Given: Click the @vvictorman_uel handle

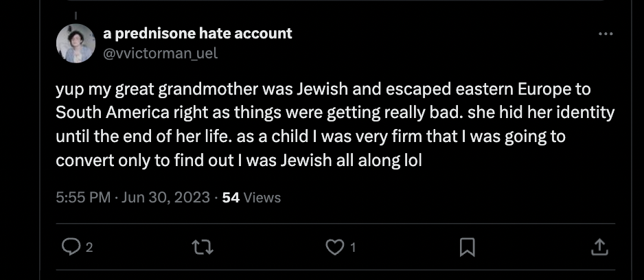Looking at the screenshot, I should [x=160, y=53].
